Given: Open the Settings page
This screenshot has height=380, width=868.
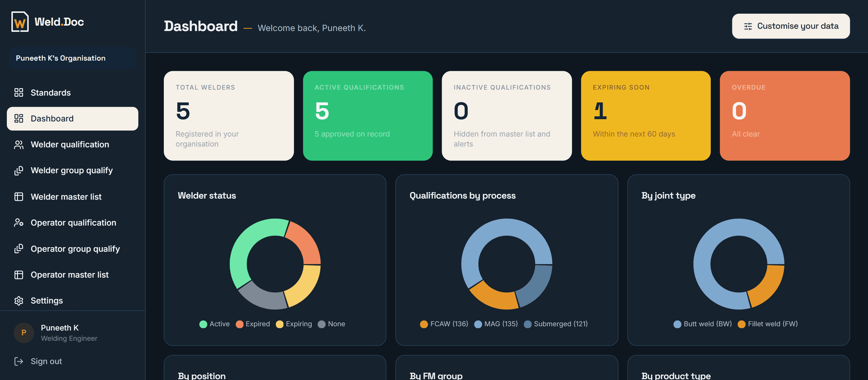Looking at the screenshot, I should pyautogui.click(x=73, y=300).
